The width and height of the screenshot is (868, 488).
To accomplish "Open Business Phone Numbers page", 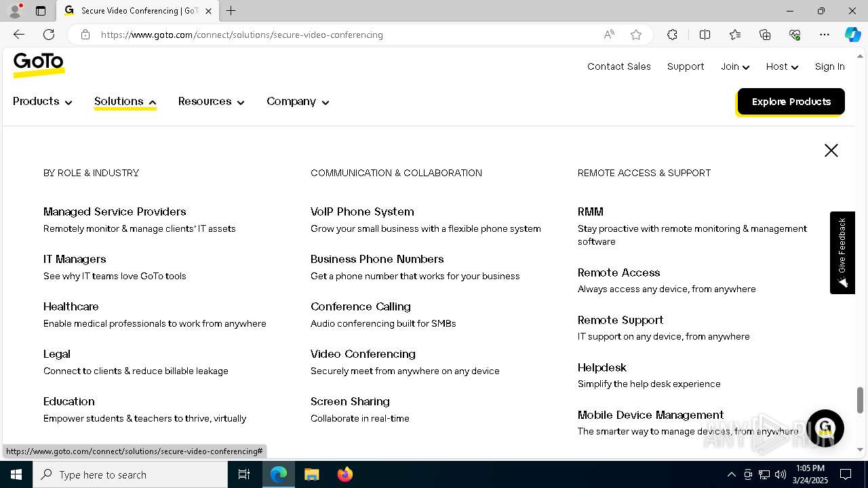I will (377, 259).
